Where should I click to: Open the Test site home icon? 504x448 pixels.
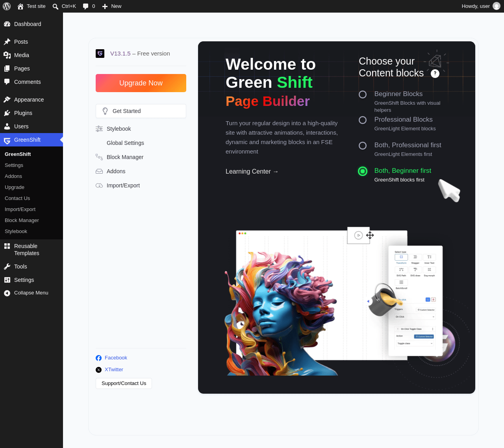coord(20,6)
